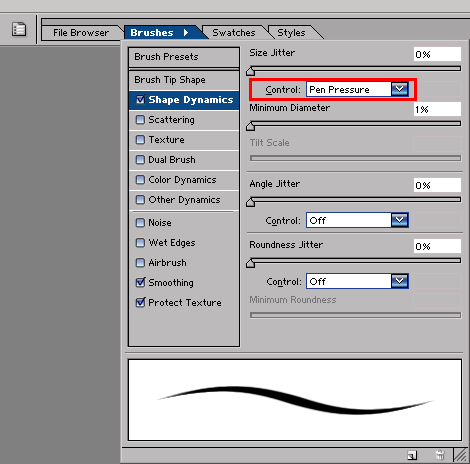Click the delete brush trash icon
Viewport: 470px width, 464px height.
pyautogui.click(x=440, y=455)
